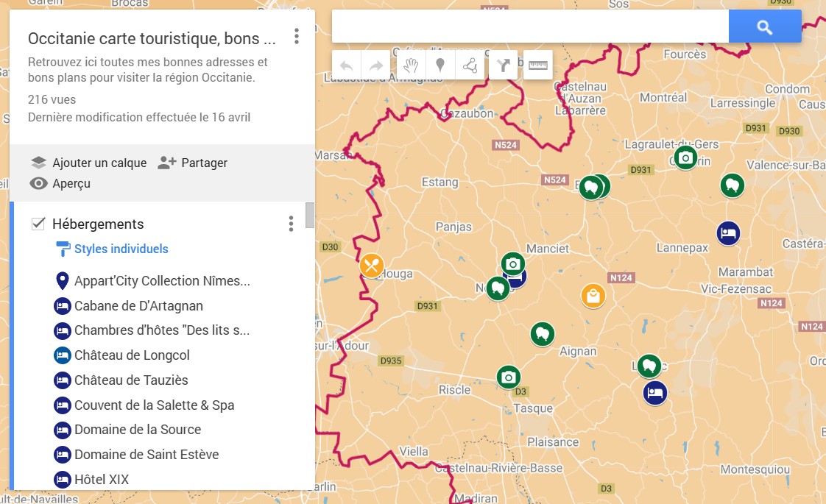The height and width of the screenshot is (504, 826).
Task: Click the Plaisance town label
Action: click(553, 442)
